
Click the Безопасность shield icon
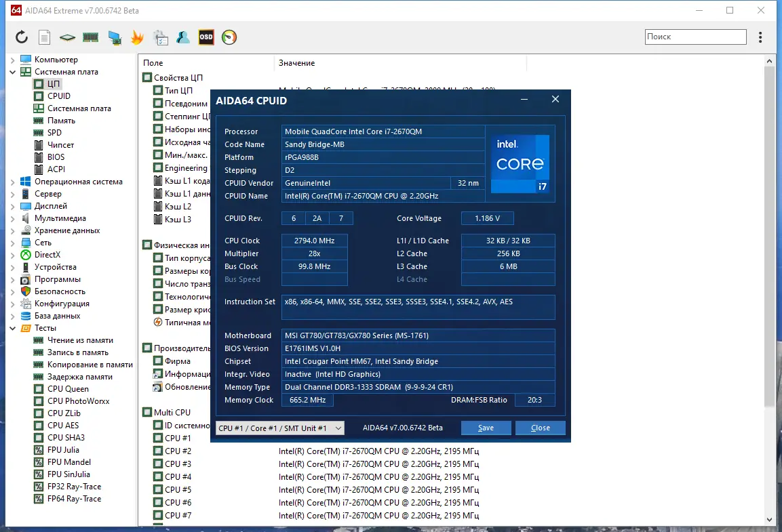pos(26,291)
